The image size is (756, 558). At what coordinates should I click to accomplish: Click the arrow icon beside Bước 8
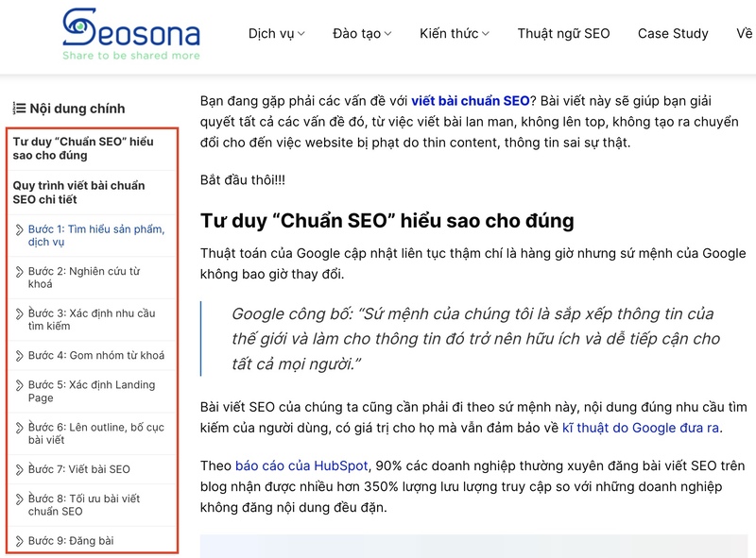click(19, 499)
